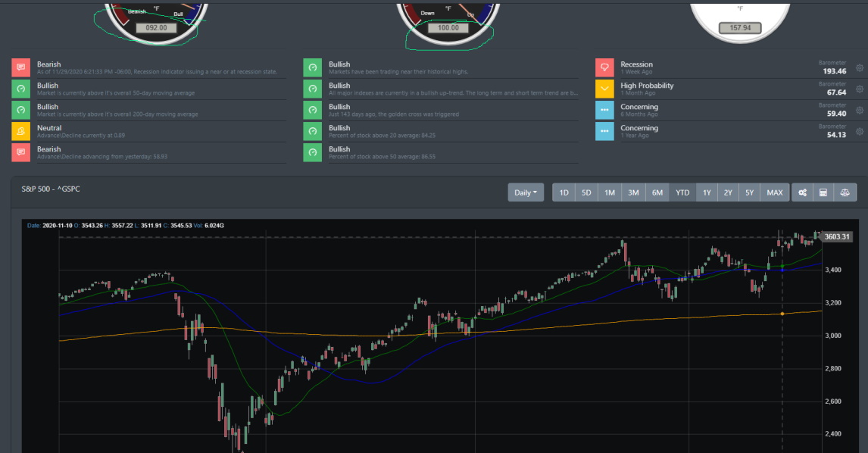Image resolution: width=868 pixels, height=453 pixels.
Task: Switch chart to 3M range
Action: click(633, 192)
